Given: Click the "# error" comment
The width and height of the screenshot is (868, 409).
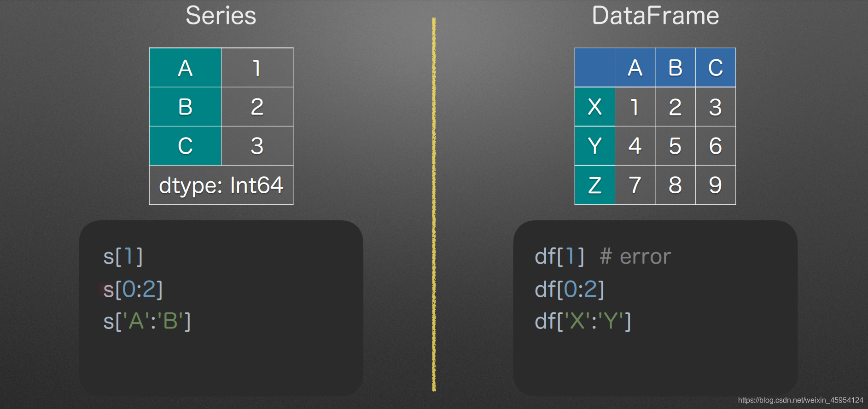Looking at the screenshot, I should click(635, 257).
